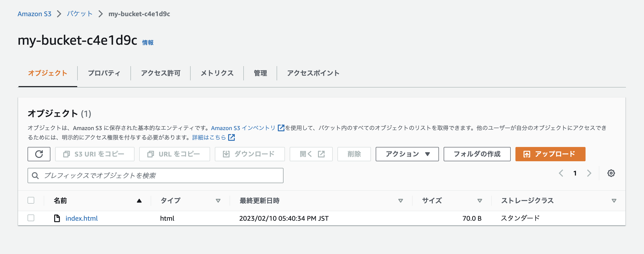Open the index.html object link
This screenshot has width=644, height=254.
click(x=82, y=218)
